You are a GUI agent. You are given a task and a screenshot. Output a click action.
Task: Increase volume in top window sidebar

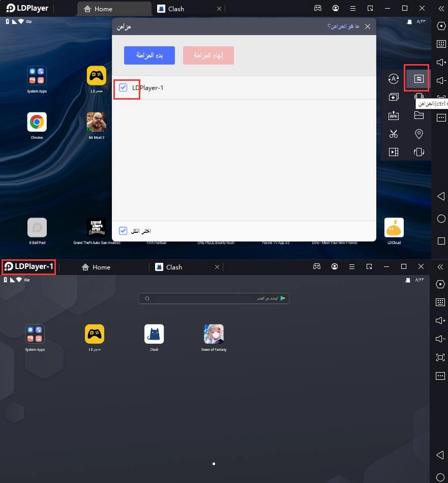441,62
